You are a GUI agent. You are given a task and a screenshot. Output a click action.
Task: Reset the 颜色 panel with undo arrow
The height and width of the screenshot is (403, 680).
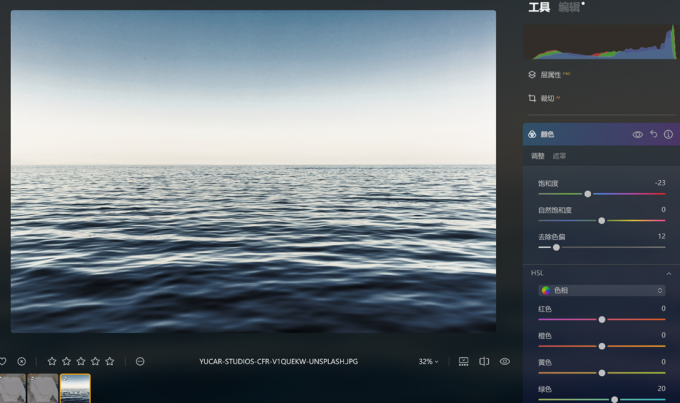click(x=653, y=134)
